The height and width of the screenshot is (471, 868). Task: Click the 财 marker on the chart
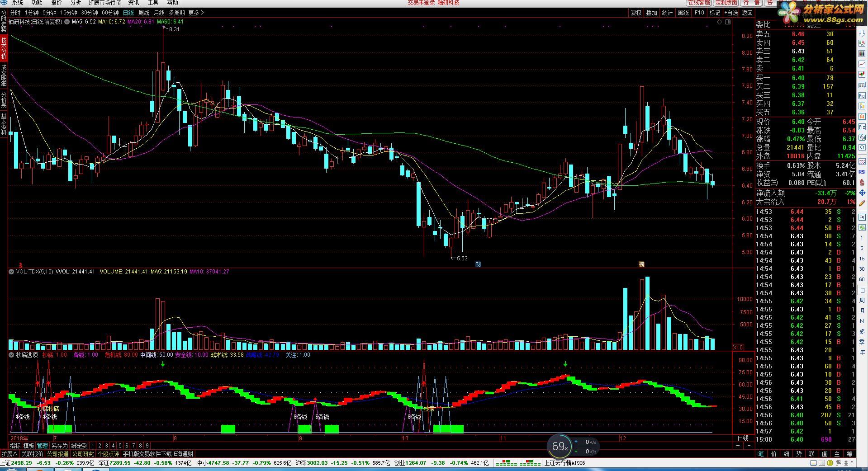click(478, 264)
